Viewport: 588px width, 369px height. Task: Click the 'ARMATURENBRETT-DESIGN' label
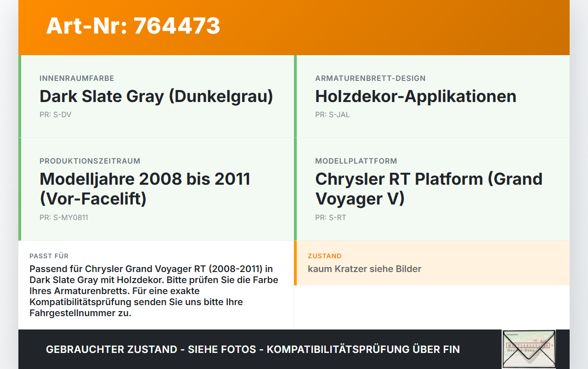pyautogui.click(x=370, y=78)
